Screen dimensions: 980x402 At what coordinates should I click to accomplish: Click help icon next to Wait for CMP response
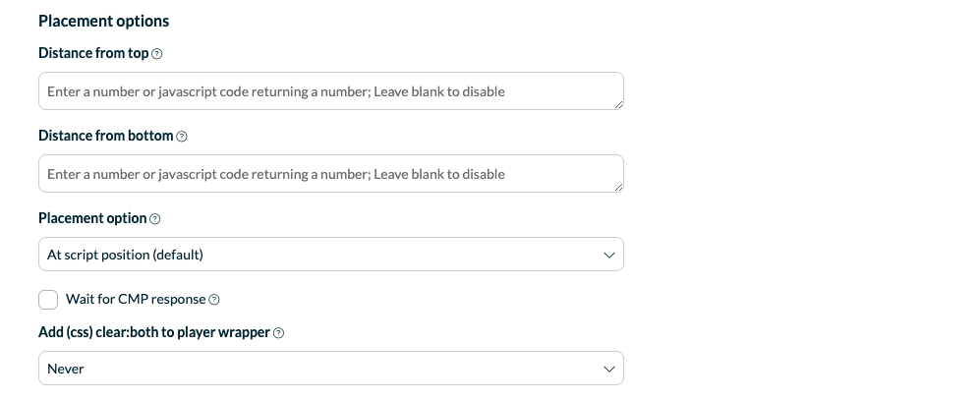[213, 300]
